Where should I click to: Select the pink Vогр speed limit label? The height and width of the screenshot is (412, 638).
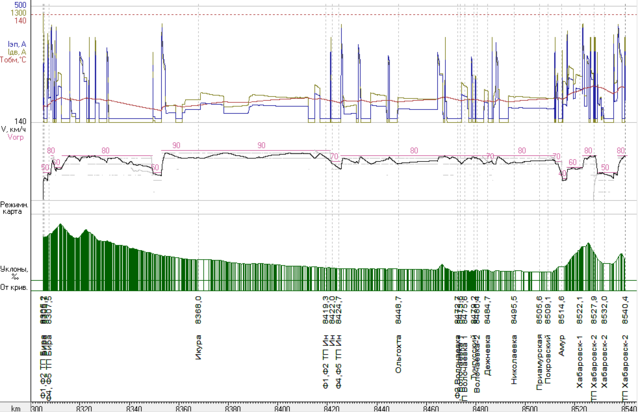(x=14, y=138)
